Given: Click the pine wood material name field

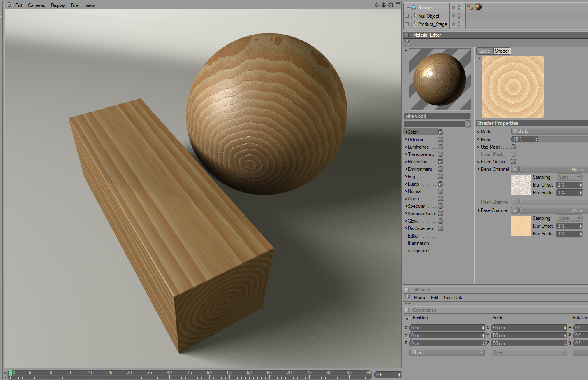Looking at the screenshot, I should (437, 116).
